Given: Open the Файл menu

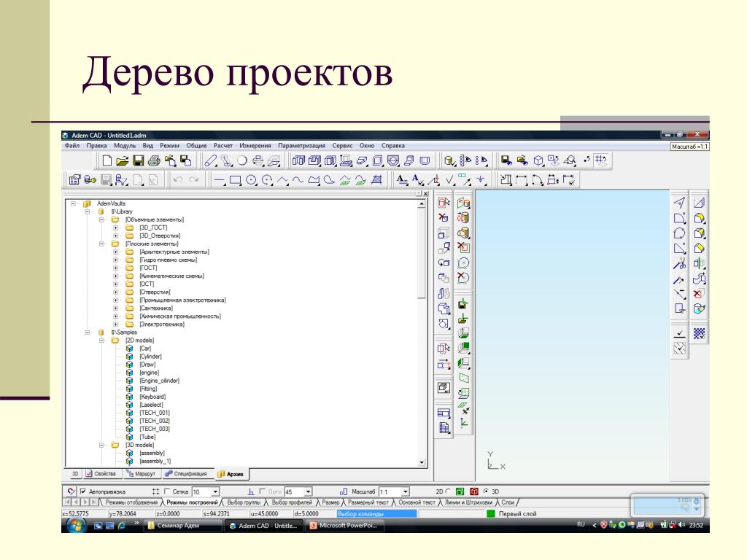Looking at the screenshot, I should (x=72, y=146).
